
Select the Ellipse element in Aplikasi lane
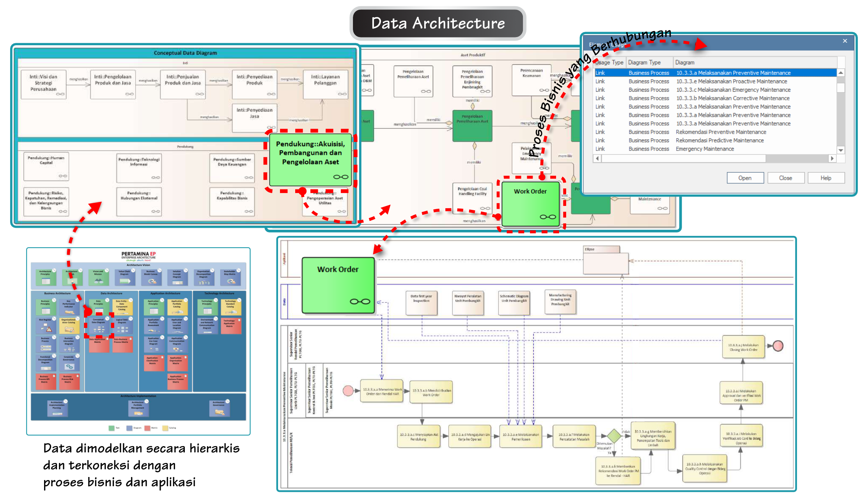click(606, 260)
